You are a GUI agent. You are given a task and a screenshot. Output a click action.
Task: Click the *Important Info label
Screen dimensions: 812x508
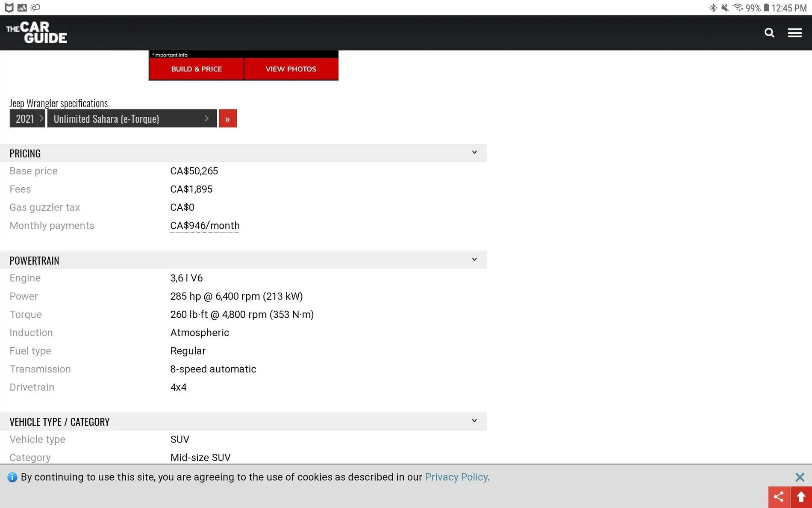click(170, 55)
